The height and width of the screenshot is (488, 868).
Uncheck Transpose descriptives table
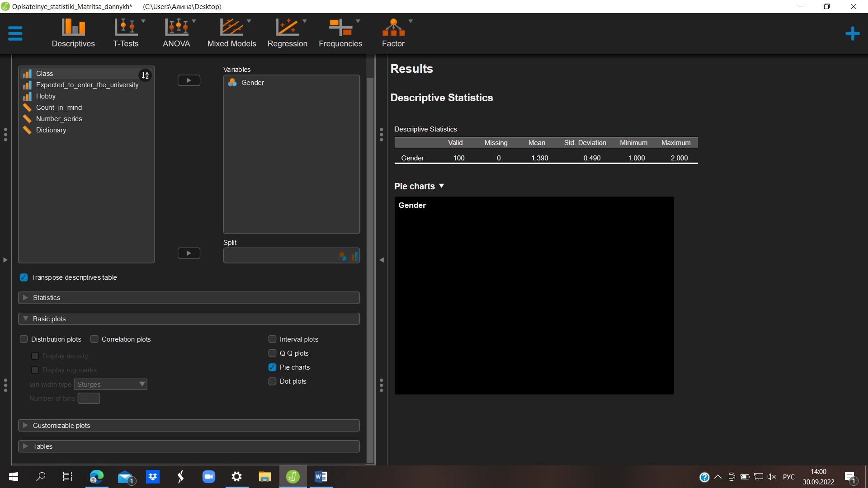24,277
